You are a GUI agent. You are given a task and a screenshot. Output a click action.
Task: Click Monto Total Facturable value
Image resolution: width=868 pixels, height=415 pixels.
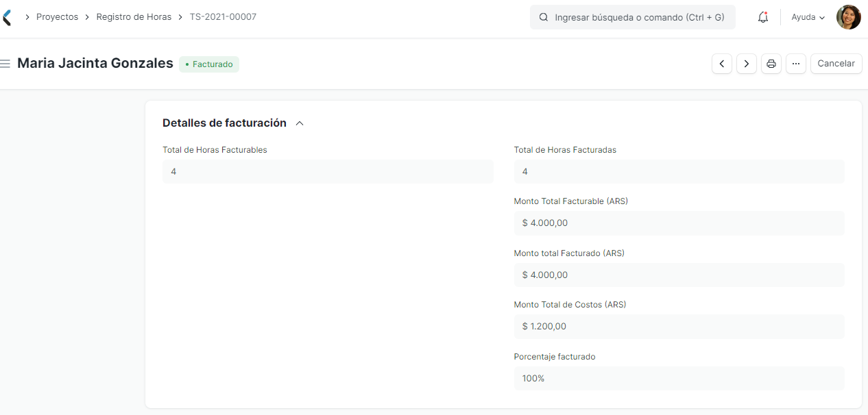[679, 223]
